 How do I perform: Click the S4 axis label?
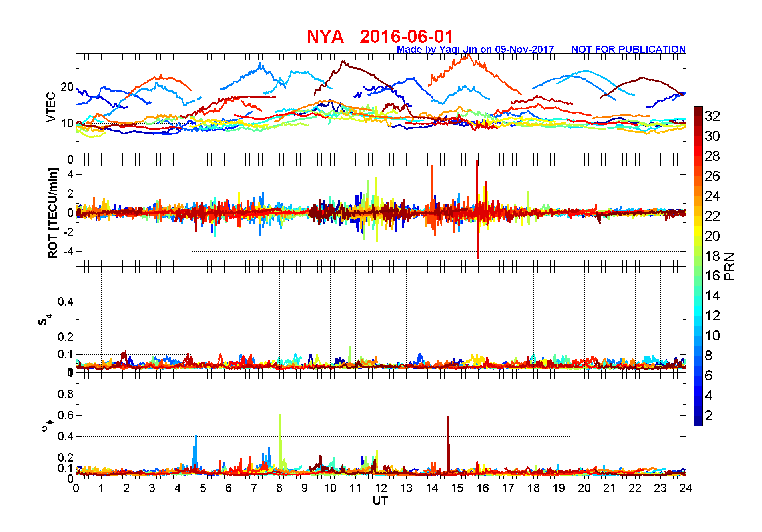tap(44, 320)
